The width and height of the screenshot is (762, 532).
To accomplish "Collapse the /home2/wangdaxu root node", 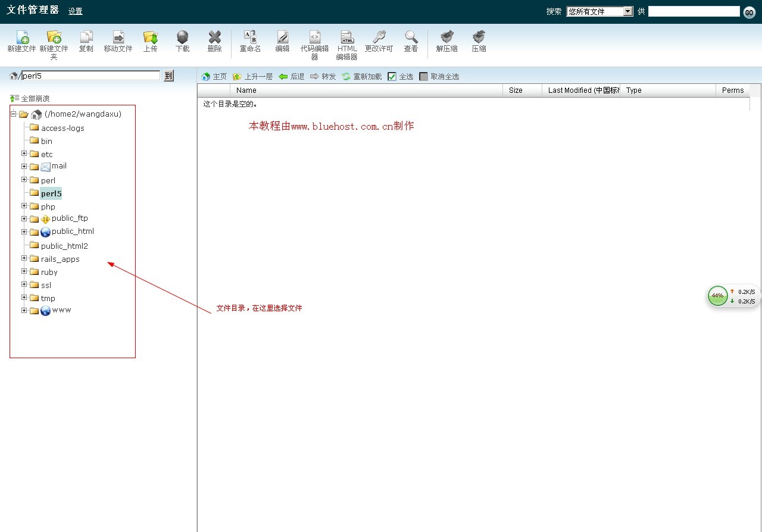I will [14, 114].
